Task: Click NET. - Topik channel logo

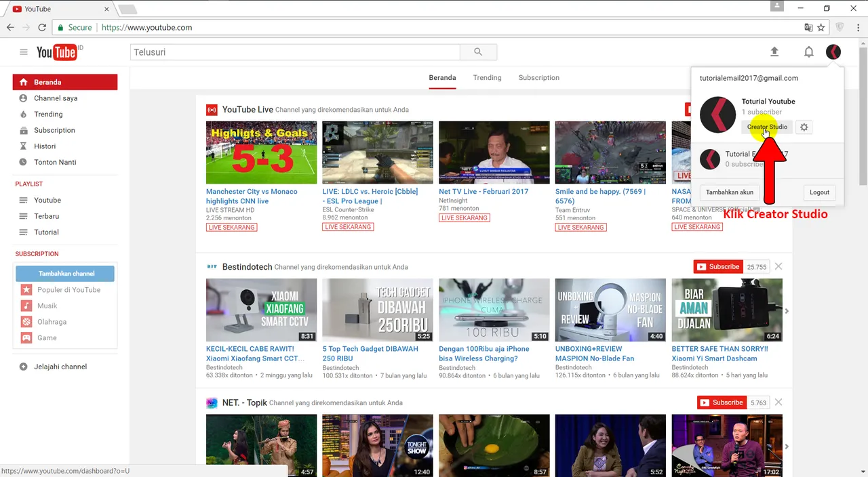Action: 212,402
